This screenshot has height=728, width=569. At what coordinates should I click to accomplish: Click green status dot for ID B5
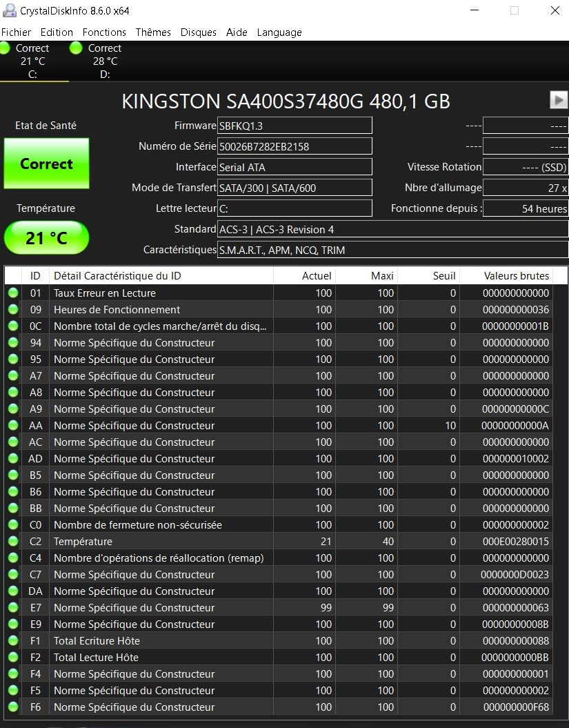click(13, 475)
